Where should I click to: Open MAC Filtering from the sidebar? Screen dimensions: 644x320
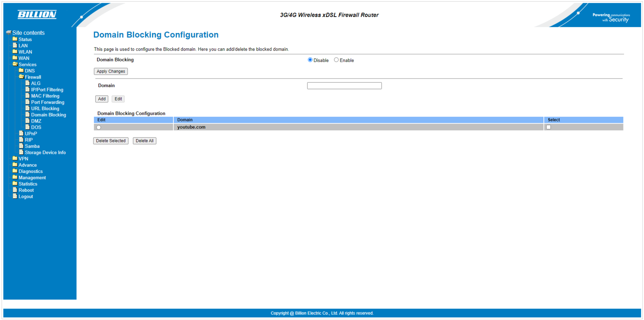point(45,96)
